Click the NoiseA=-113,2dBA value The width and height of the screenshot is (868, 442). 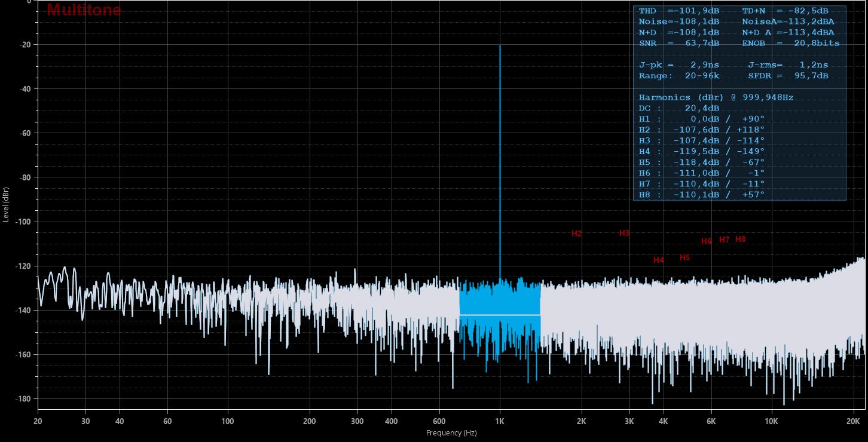pos(788,22)
